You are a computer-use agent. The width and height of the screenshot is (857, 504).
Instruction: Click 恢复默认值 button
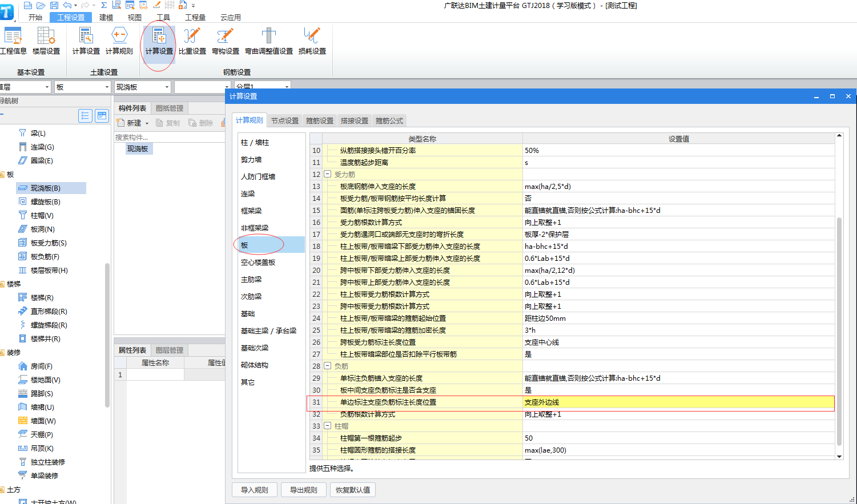click(x=353, y=490)
